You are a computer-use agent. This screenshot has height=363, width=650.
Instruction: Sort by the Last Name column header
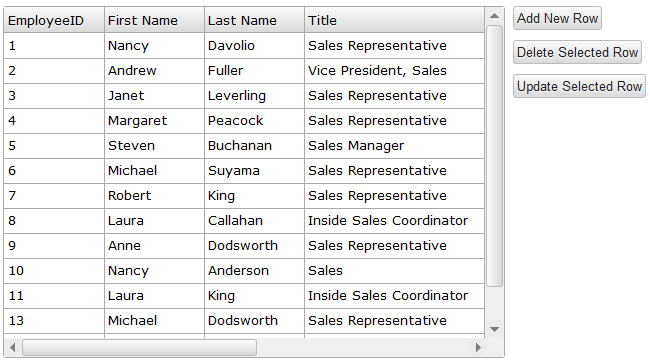[x=254, y=20]
